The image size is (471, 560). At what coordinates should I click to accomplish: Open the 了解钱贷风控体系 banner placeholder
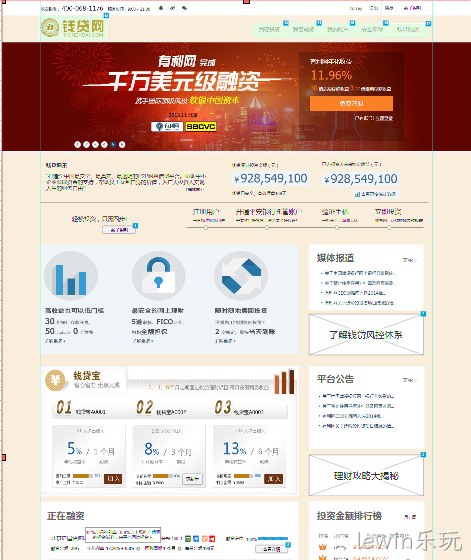(x=366, y=334)
